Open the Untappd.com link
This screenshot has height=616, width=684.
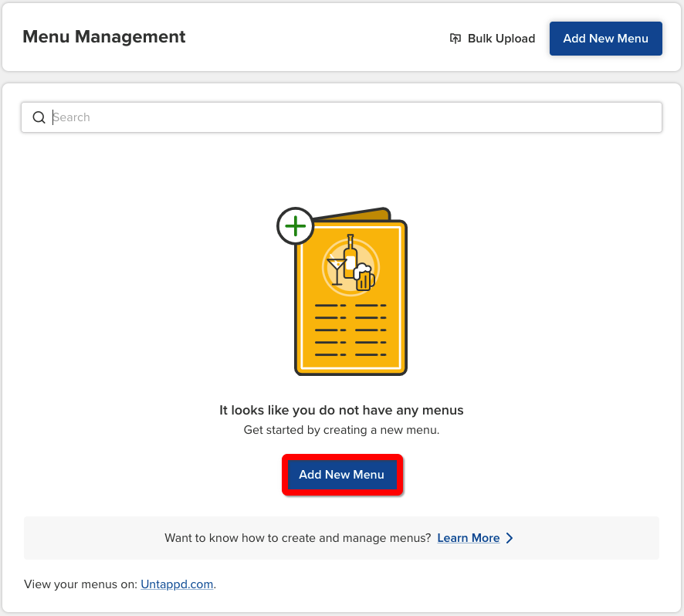click(177, 584)
